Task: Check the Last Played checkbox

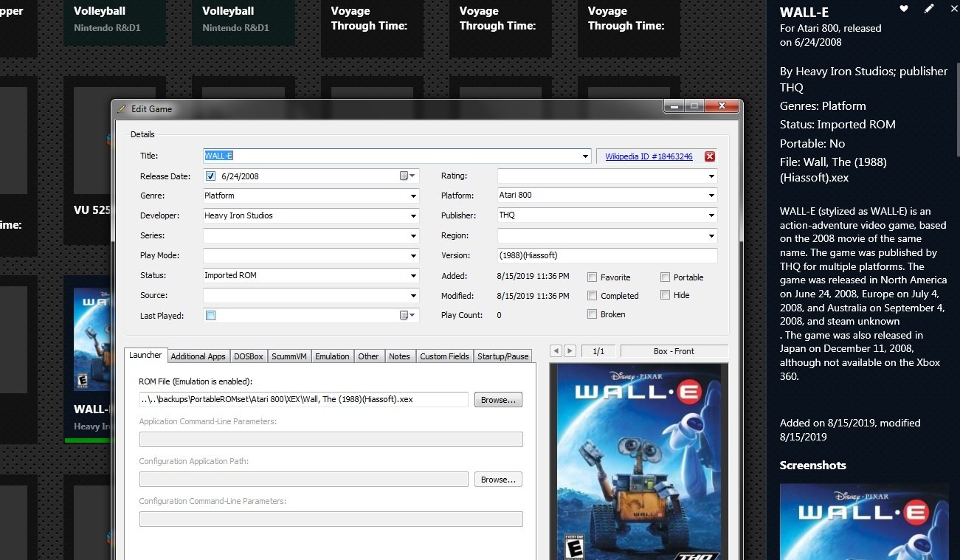Action: click(211, 315)
